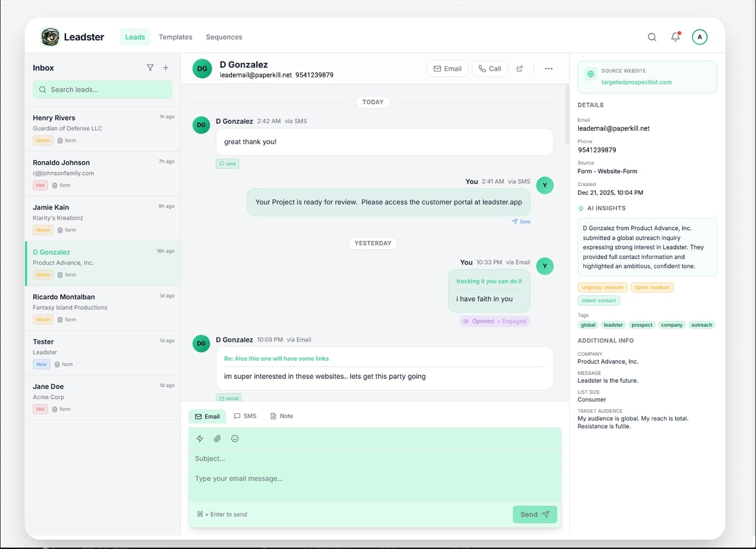
Task: Switch the composer to SMS
Action: click(245, 416)
